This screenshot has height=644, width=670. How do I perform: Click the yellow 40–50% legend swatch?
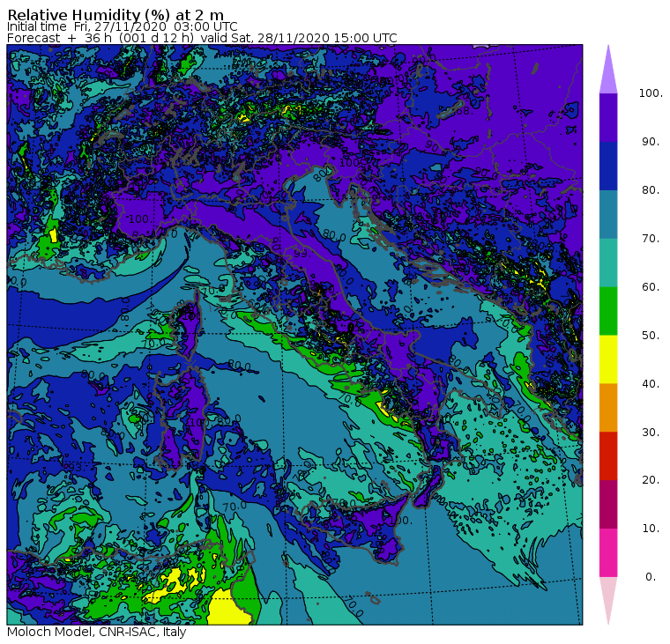pos(608,359)
